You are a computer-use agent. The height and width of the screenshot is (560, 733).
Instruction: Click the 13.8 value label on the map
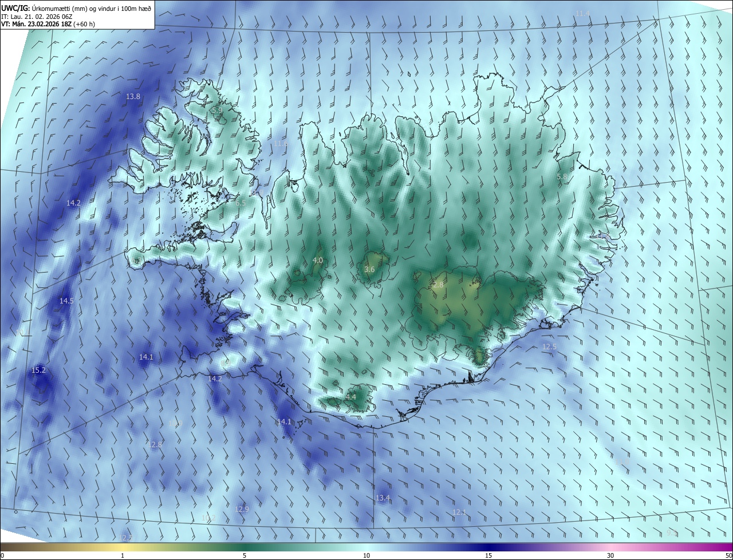[133, 97]
